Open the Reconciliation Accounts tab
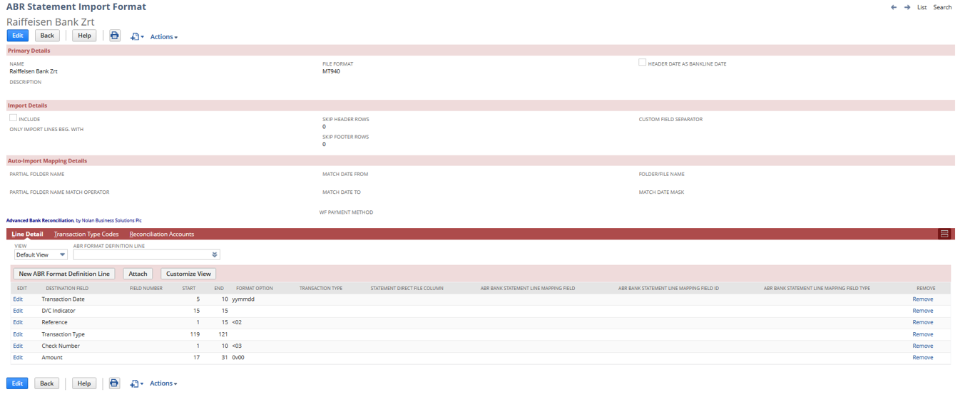This screenshot has width=980, height=397. point(162,234)
